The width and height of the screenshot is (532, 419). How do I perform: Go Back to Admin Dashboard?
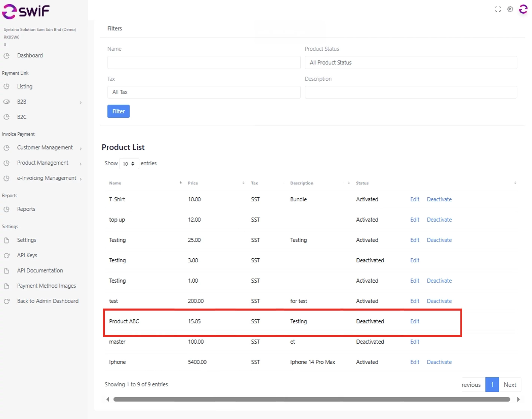(x=48, y=301)
